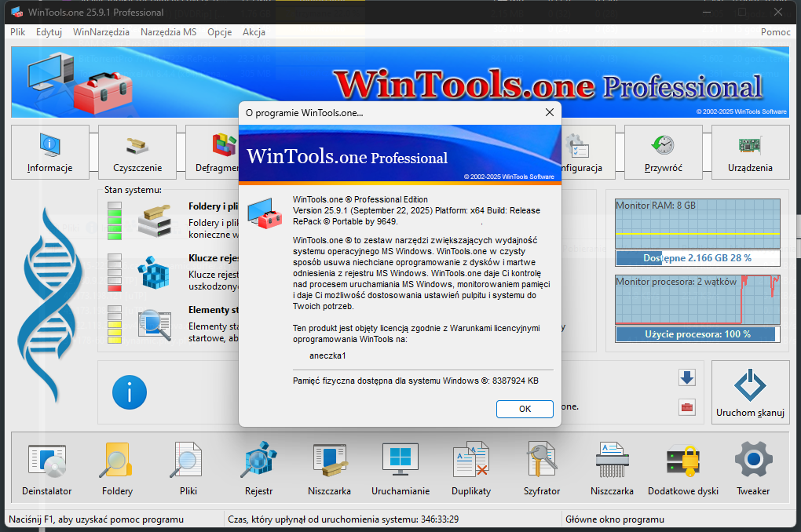Image resolution: width=801 pixels, height=532 pixels.
Task: Click the blue download arrow icon
Action: [687, 377]
